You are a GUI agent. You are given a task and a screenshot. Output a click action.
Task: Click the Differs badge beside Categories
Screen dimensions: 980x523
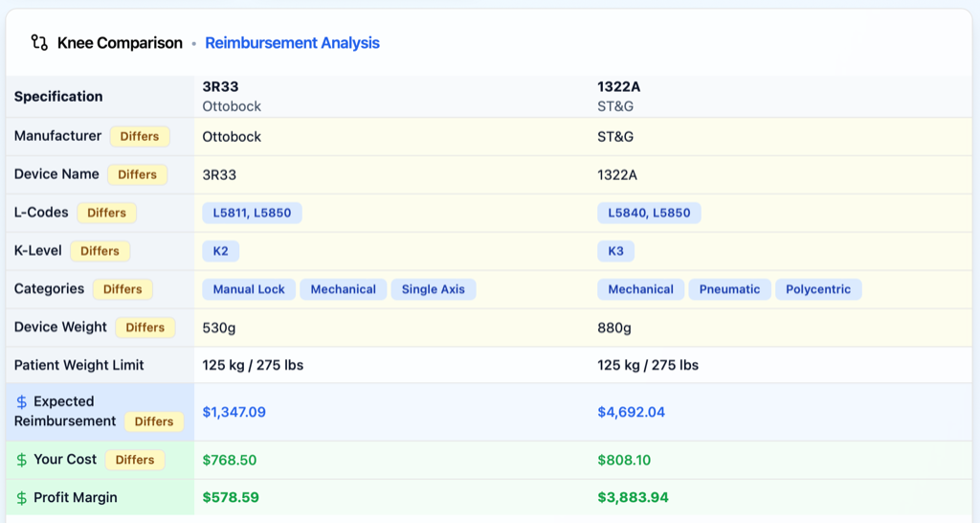(122, 289)
